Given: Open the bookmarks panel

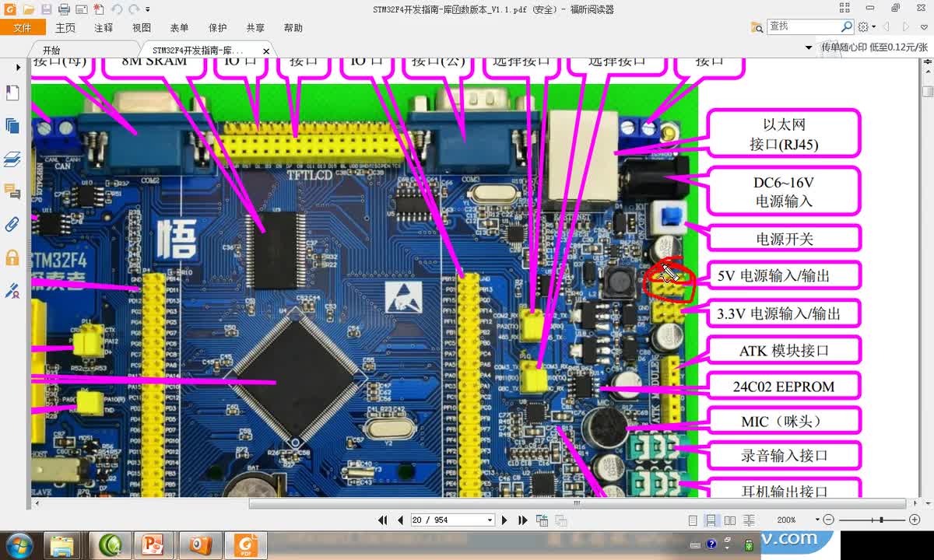Looking at the screenshot, I should [x=12, y=93].
